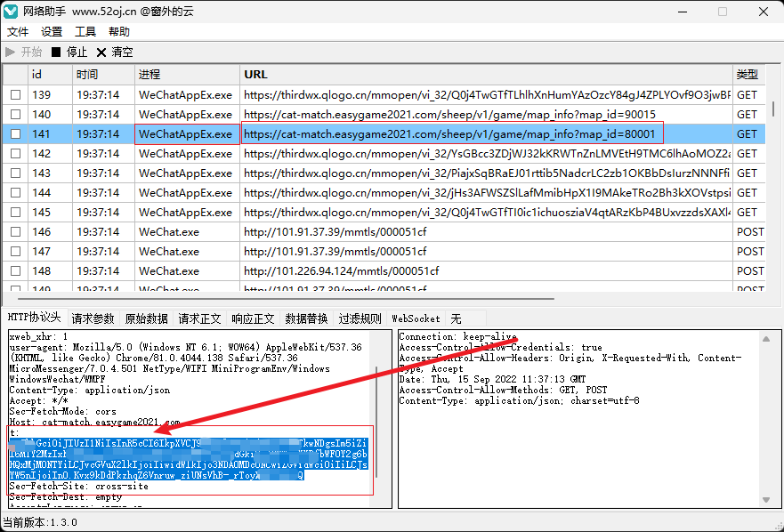This screenshot has height=532, width=784.
Task: Open the 文件 menu
Action: click(x=18, y=32)
